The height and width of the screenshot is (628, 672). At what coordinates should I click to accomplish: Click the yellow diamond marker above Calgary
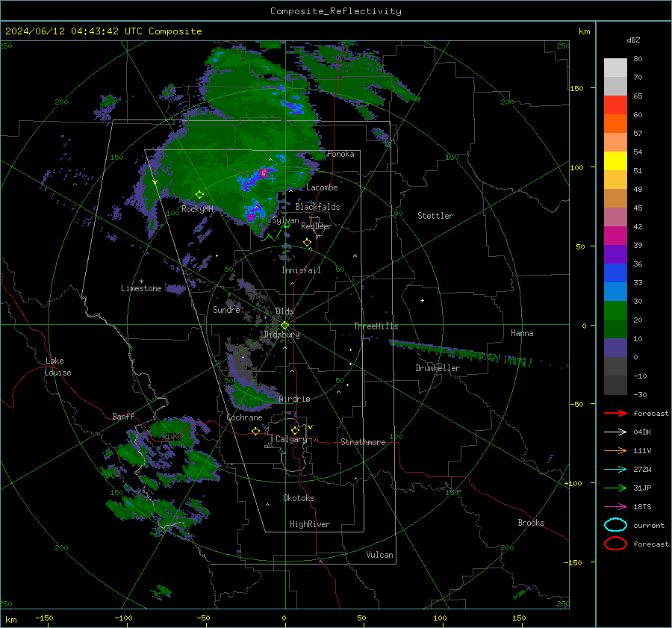[295, 430]
